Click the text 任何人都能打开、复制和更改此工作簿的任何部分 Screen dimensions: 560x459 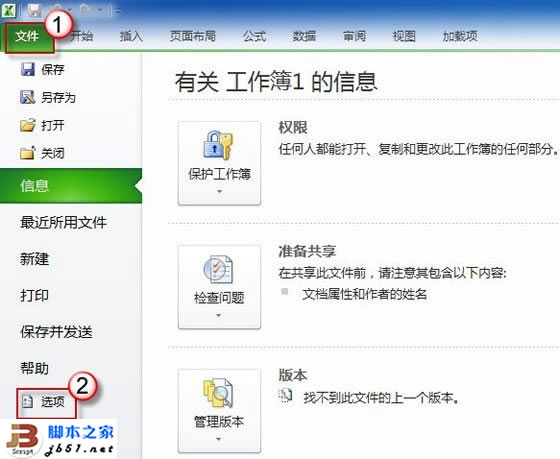pos(419,149)
